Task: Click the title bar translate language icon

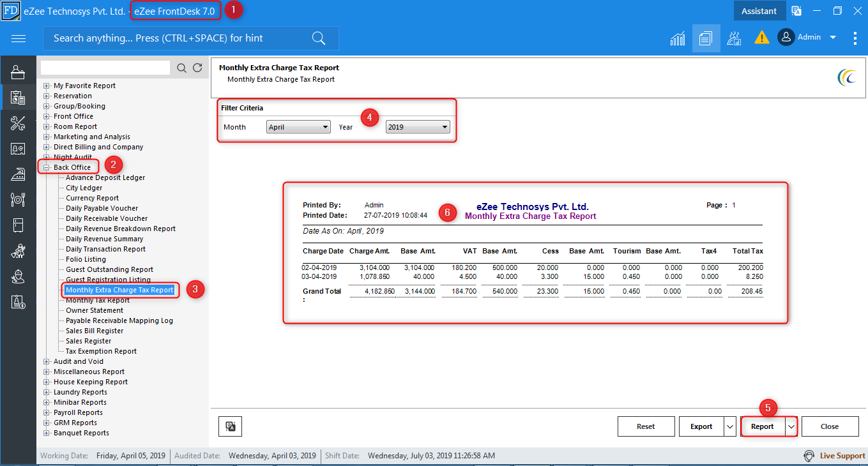Action: [x=796, y=11]
